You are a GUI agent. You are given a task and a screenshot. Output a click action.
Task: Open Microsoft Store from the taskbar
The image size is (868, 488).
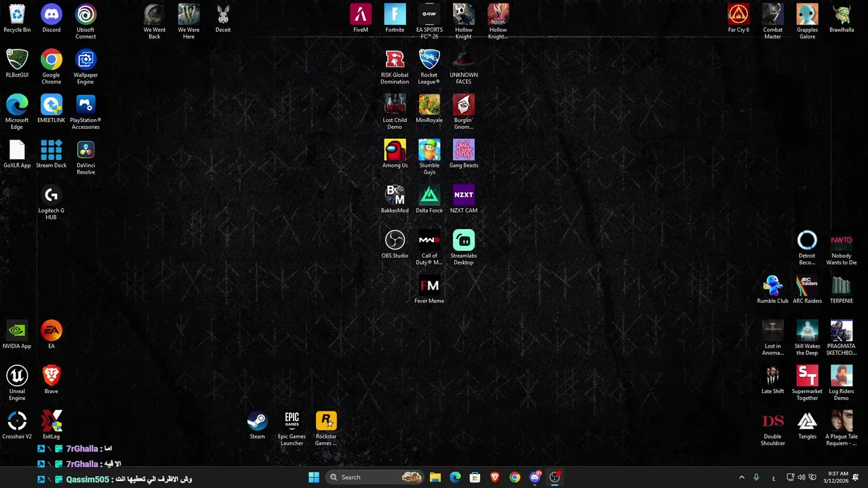point(475,477)
